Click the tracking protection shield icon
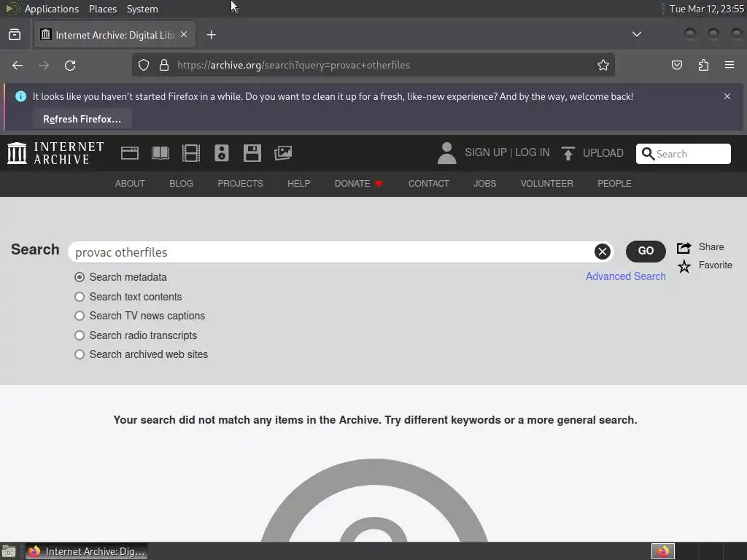The width and height of the screenshot is (747, 560). click(144, 65)
